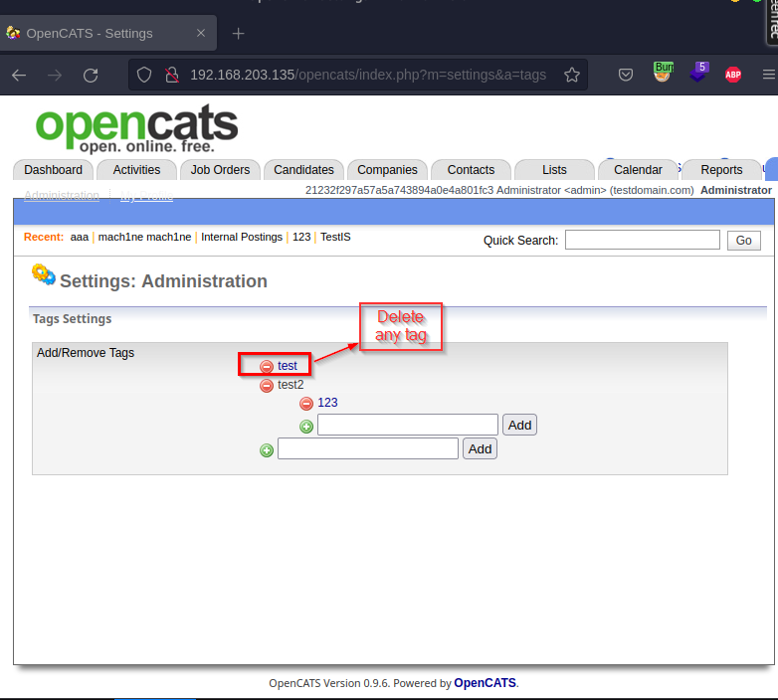Click the Go button for Quick Search
This screenshot has height=700, width=778.
(743, 241)
